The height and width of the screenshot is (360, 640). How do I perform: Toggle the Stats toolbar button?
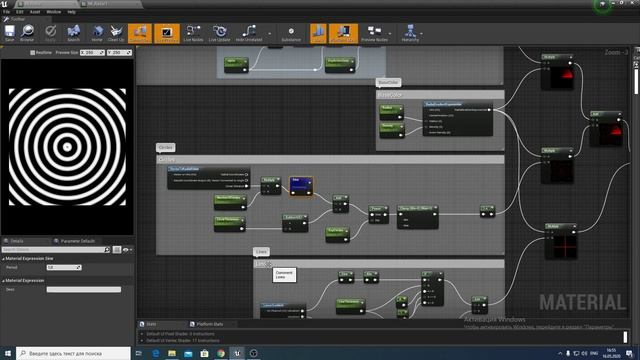click(318, 33)
